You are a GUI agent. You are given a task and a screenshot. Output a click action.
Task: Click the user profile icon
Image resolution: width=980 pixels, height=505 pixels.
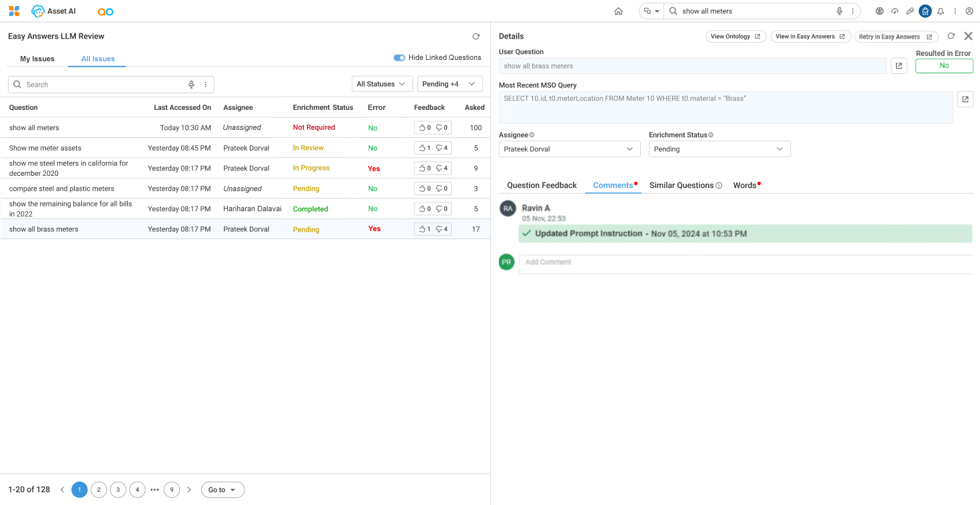coord(969,11)
